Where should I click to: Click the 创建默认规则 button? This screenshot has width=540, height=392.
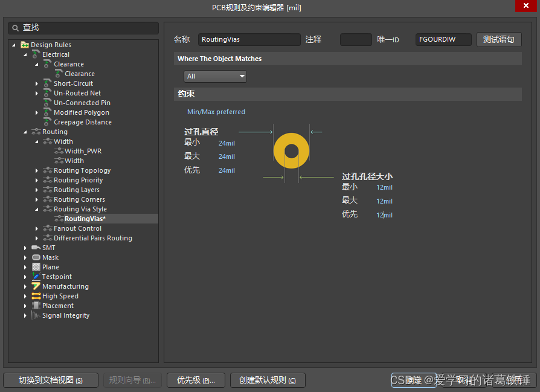coord(268,380)
